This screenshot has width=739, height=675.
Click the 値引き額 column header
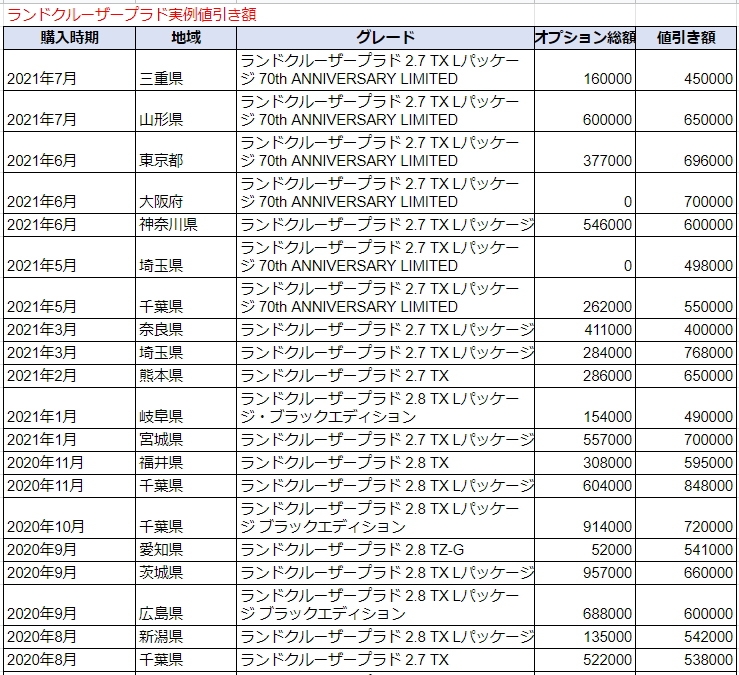pos(686,38)
